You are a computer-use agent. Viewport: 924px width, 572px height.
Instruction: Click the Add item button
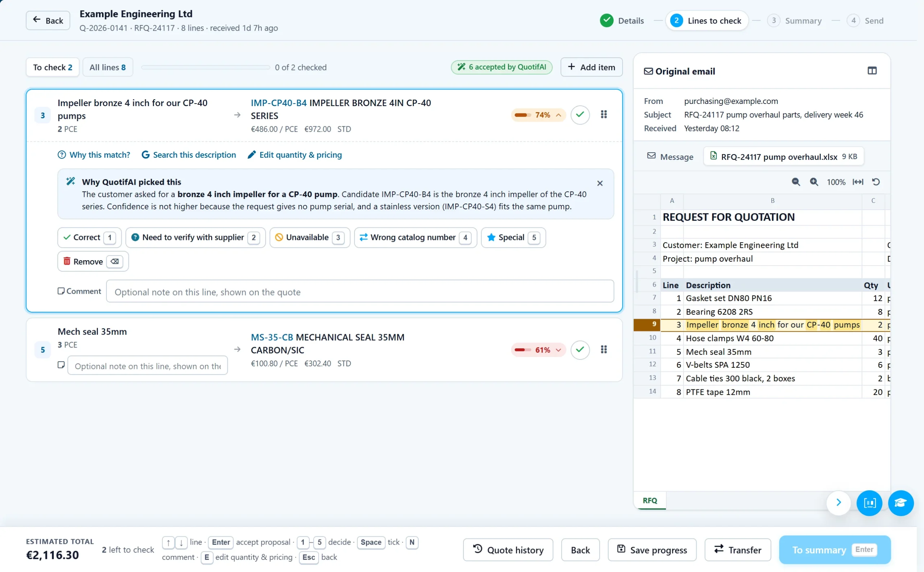coord(592,67)
